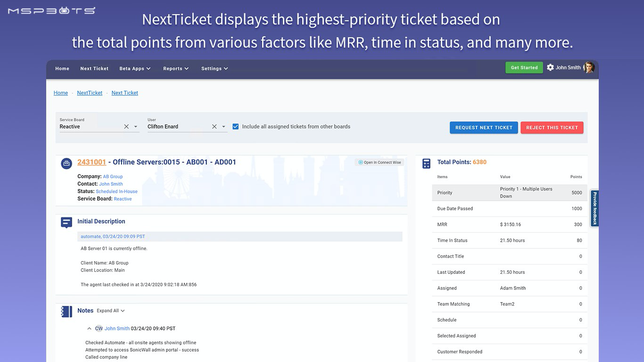Open the Provide feedback side tab
Image resolution: width=644 pixels, height=362 pixels.
594,208
